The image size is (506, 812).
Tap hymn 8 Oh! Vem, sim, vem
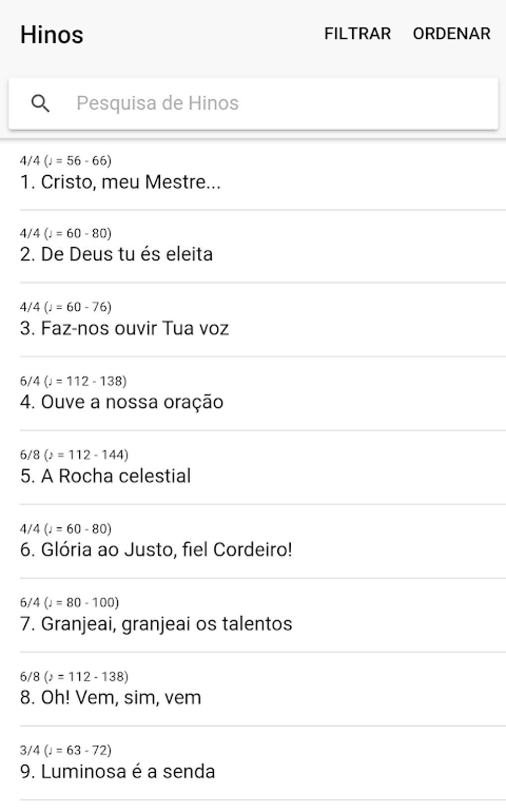pyautogui.click(x=111, y=698)
